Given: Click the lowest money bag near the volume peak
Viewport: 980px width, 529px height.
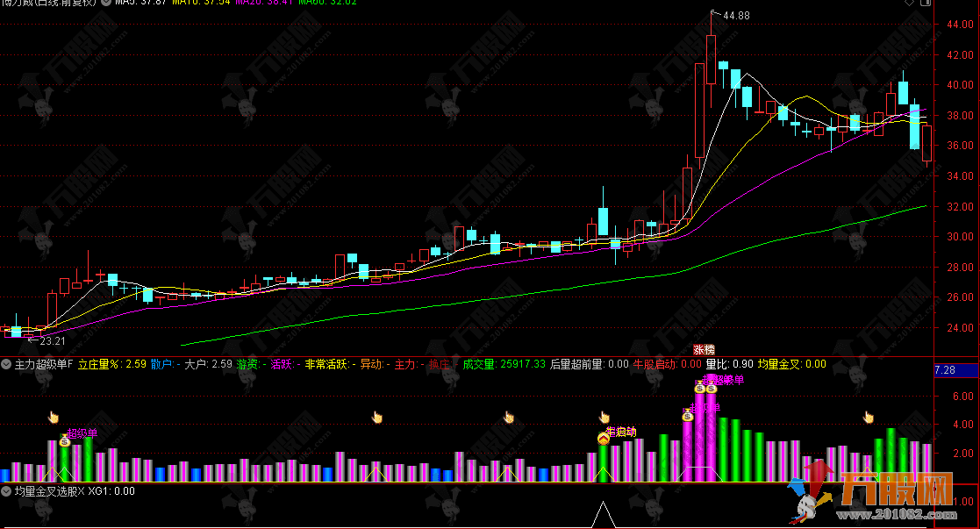Looking at the screenshot, I should click(x=688, y=415).
